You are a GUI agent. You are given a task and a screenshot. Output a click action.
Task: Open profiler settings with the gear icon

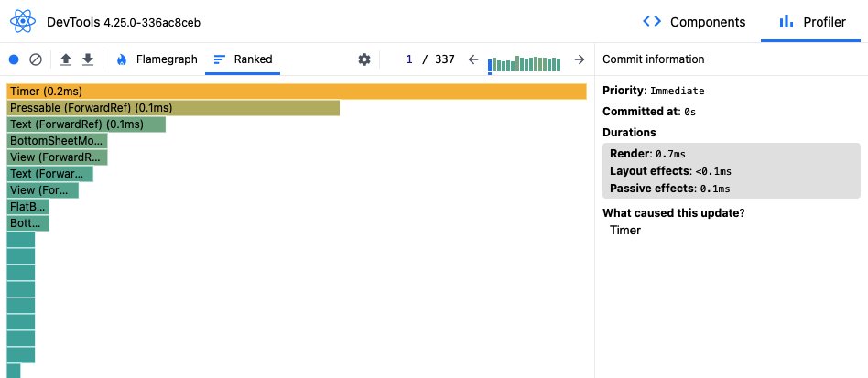(x=364, y=59)
